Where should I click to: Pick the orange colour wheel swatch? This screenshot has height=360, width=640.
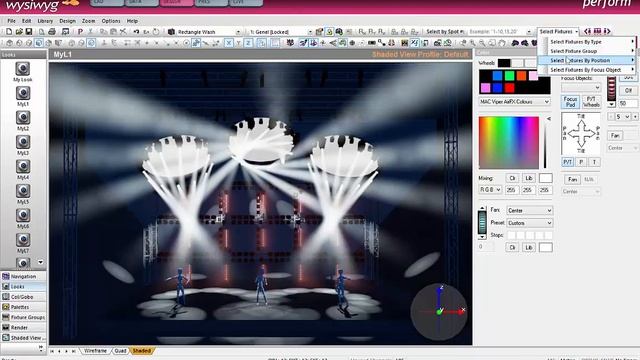pos(521,76)
